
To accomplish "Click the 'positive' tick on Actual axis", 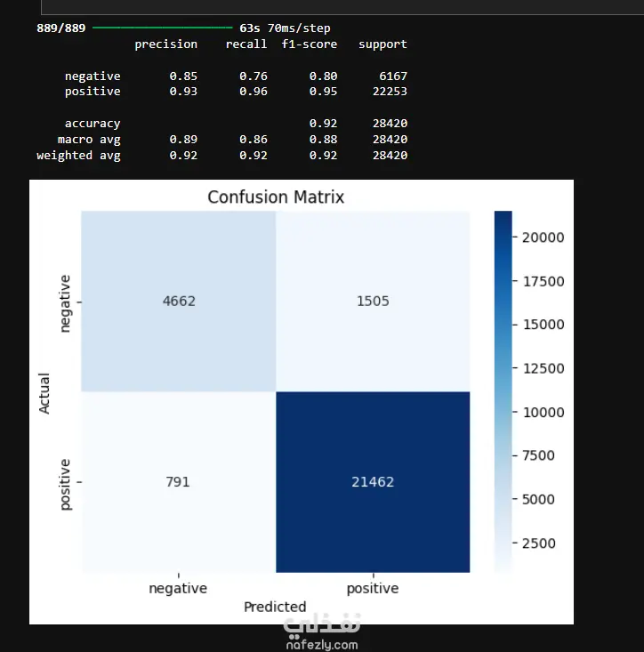I will tap(65, 485).
